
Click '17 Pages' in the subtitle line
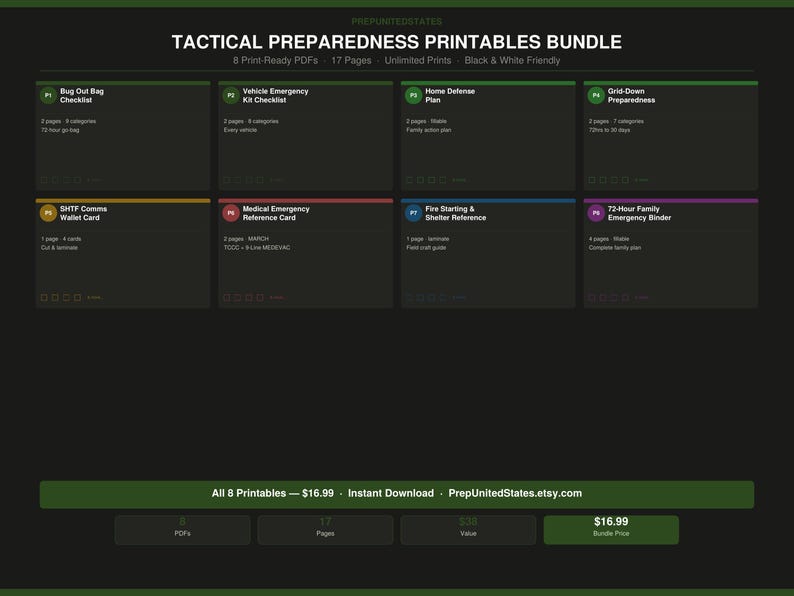[x=351, y=60]
